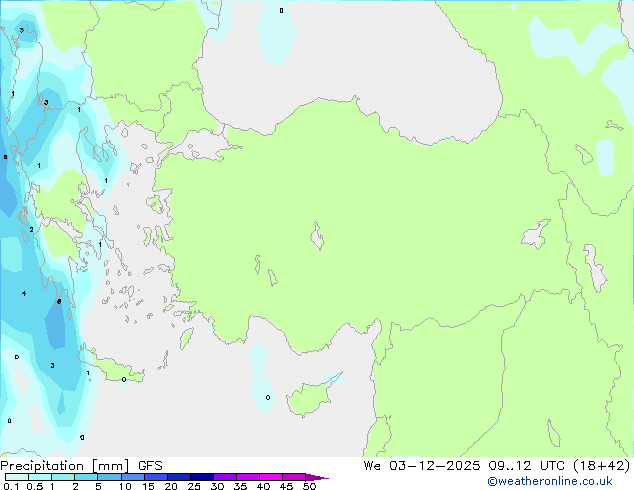
Task: Click the '15' legend scale label
Action: [148, 486]
